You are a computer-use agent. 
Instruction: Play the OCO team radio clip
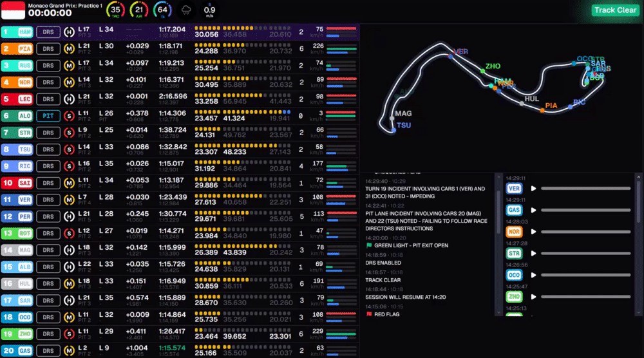533,275
